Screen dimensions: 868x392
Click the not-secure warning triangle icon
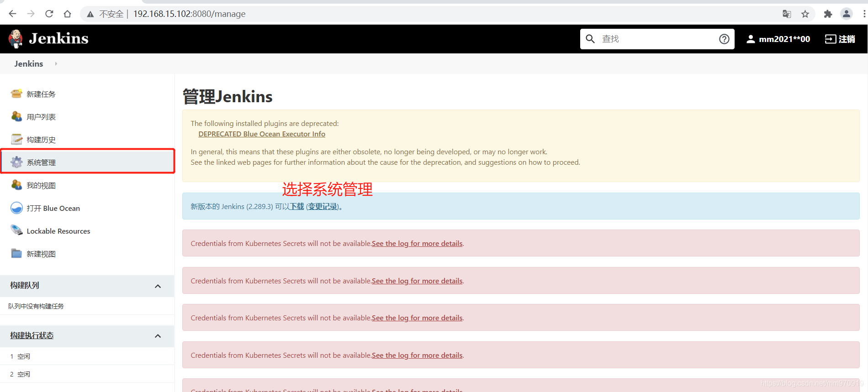point(90,14)
